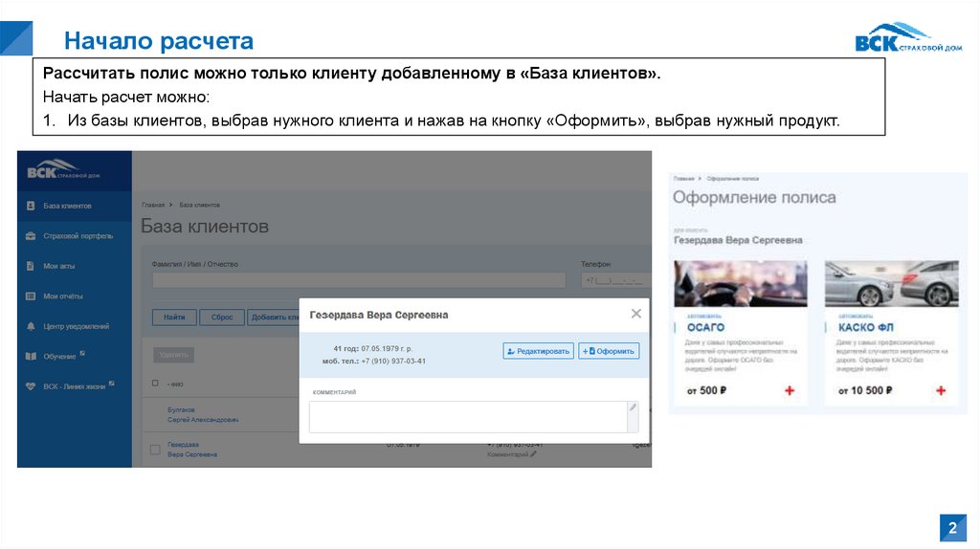Image resolution: width=980 pixels, height=549 pixels.
Task: Toggle the checkbox for Гезердава Вера Сергеевна row
Action: point(155,450)
